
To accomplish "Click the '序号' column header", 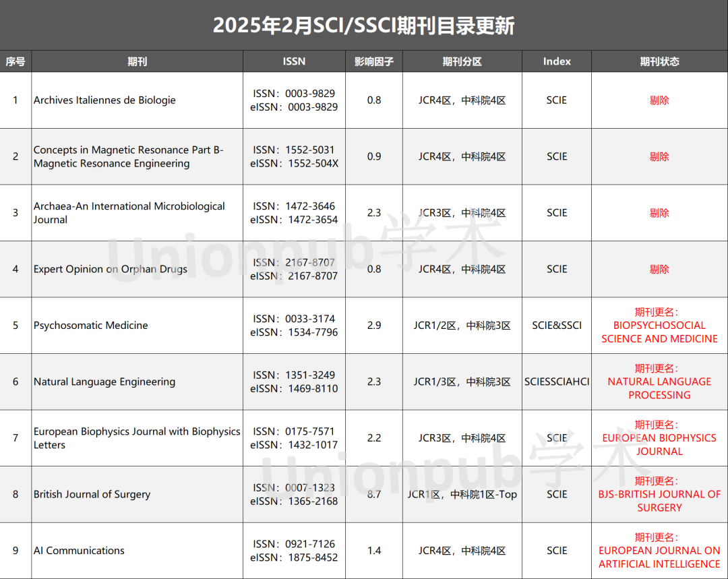I will (x=16, y=61).
